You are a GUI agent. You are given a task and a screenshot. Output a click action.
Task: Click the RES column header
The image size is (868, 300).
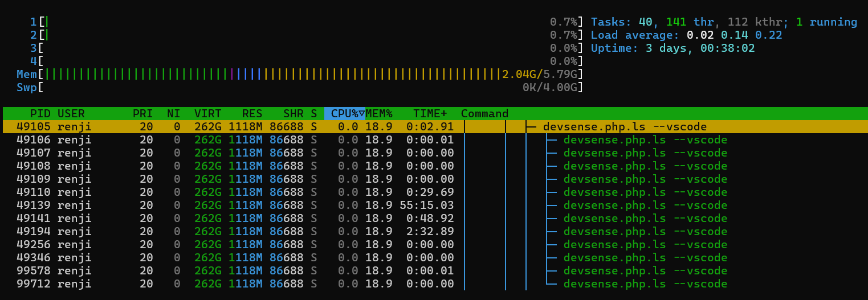coord(252,113)
